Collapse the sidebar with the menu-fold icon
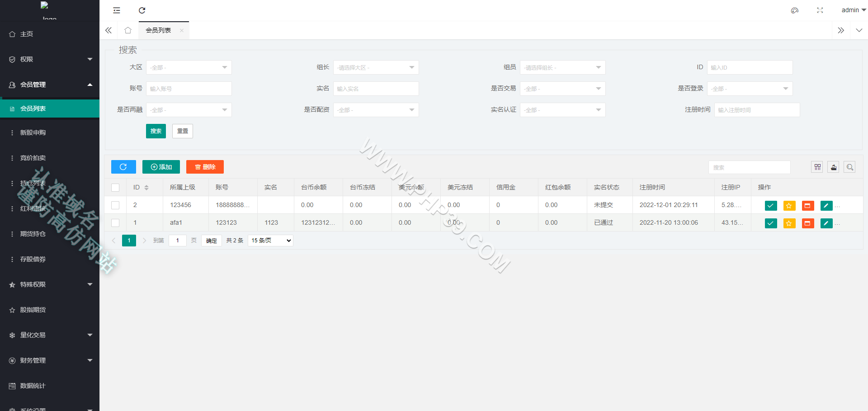Viewport: 868px width, 411px height. pos(117,10)
